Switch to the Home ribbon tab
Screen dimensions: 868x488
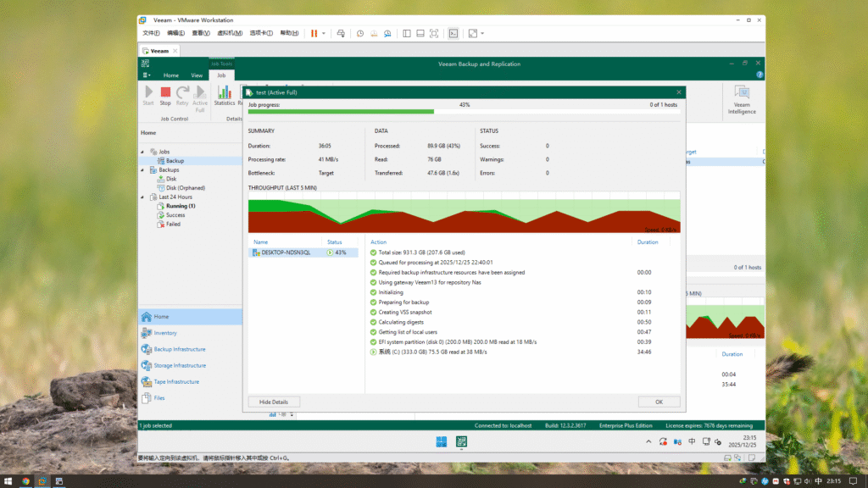pyautogui.click(x=171, y=75)
